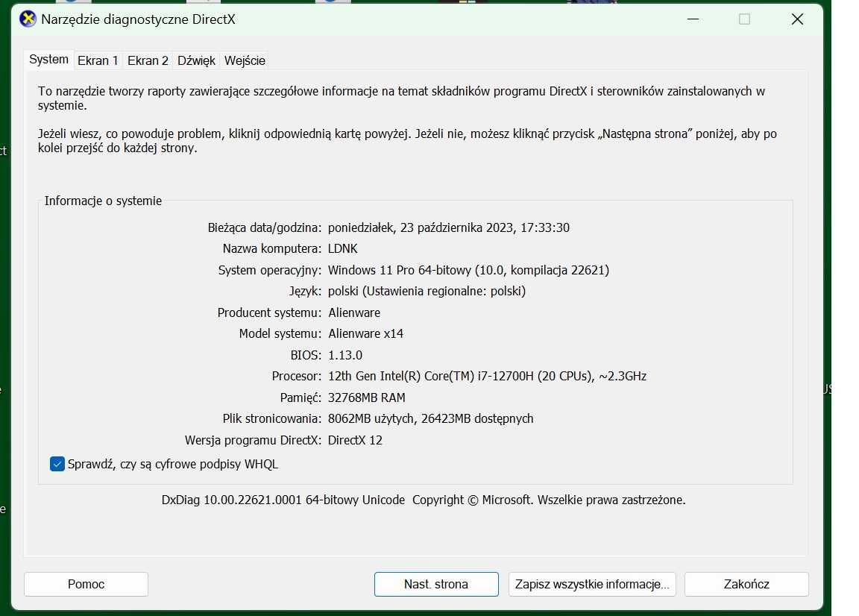Click the 'Producent systemu:' label

[269, 312]
